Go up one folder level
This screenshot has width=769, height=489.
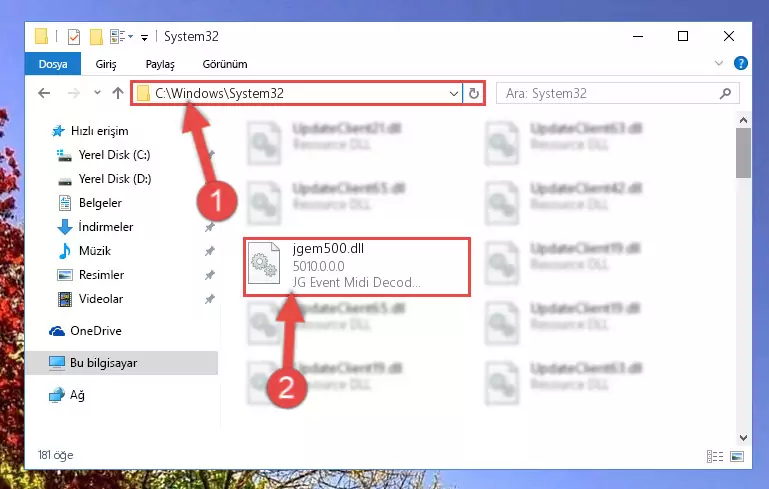[x=118, y=93]
